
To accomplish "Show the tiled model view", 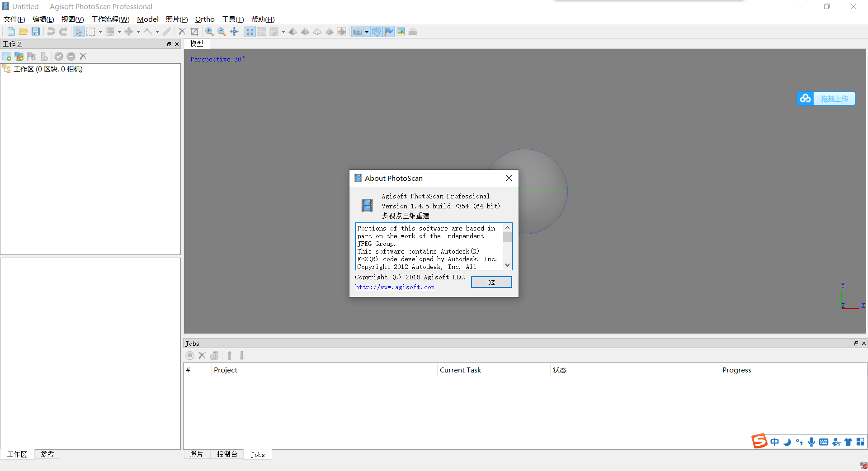I will click(x=342, y=32).
